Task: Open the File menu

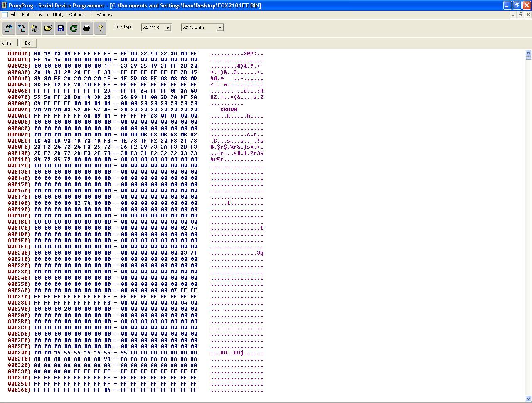Action: (x=14, y=15)
